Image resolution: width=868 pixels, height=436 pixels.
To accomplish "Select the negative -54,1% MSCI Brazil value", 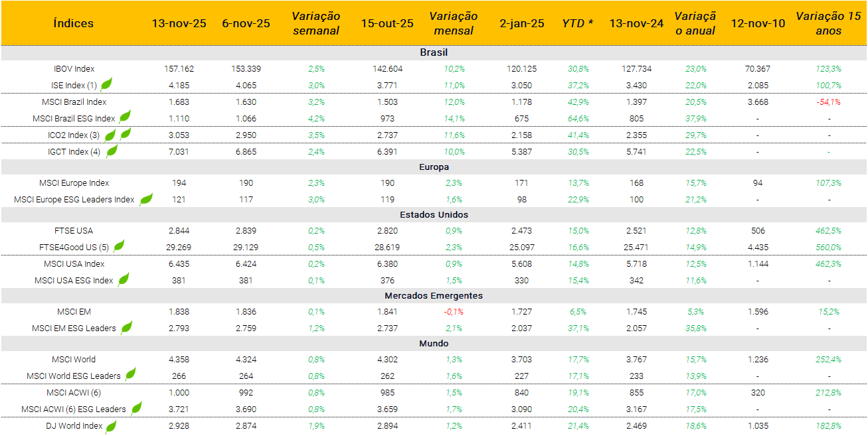I will click(x=828, y=102).
